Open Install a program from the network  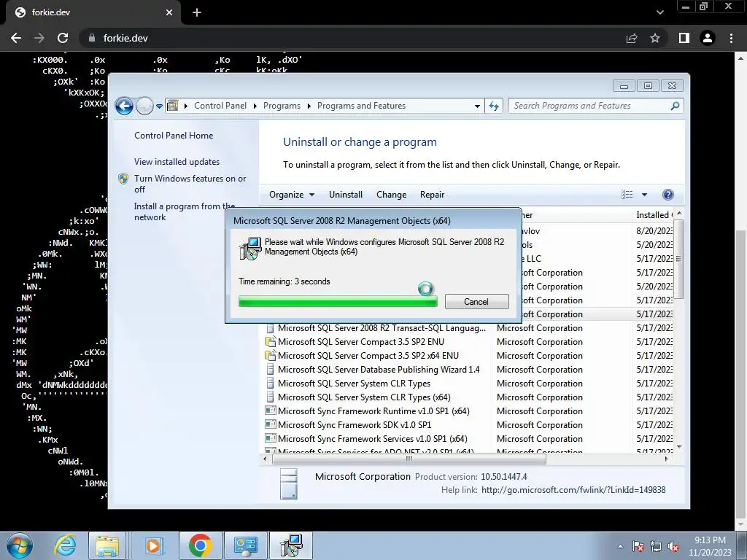[x=185, y=211]
